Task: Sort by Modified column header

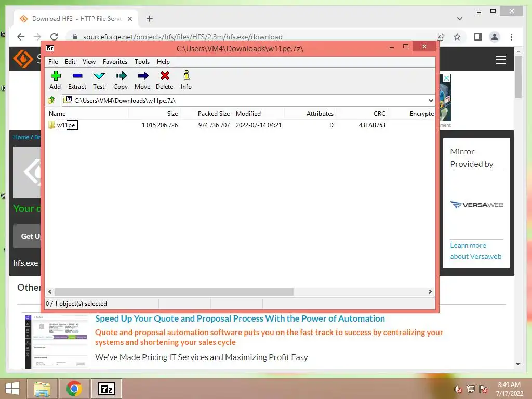Action: point(259,114)
